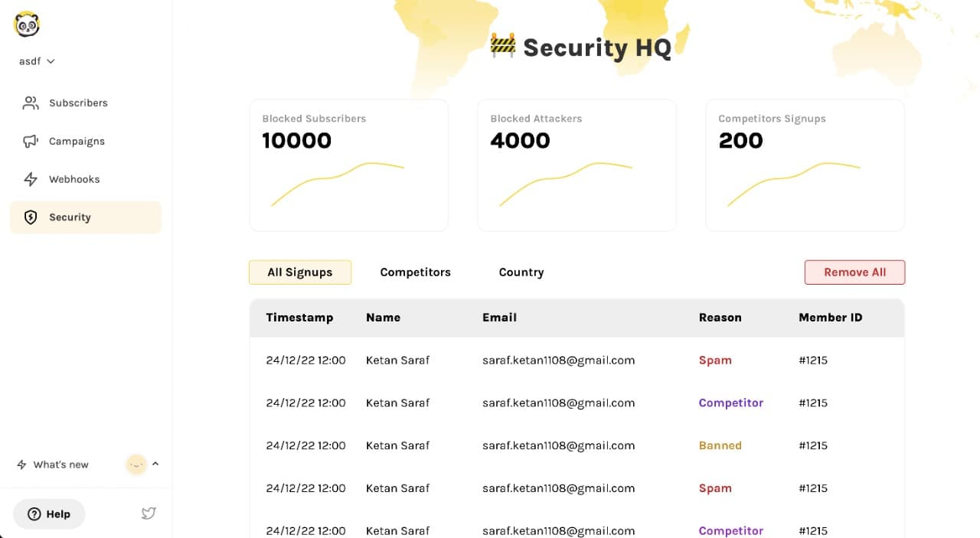Click the Security shield icon
This screenshot has height=538, width=980.
click(31, 217)
